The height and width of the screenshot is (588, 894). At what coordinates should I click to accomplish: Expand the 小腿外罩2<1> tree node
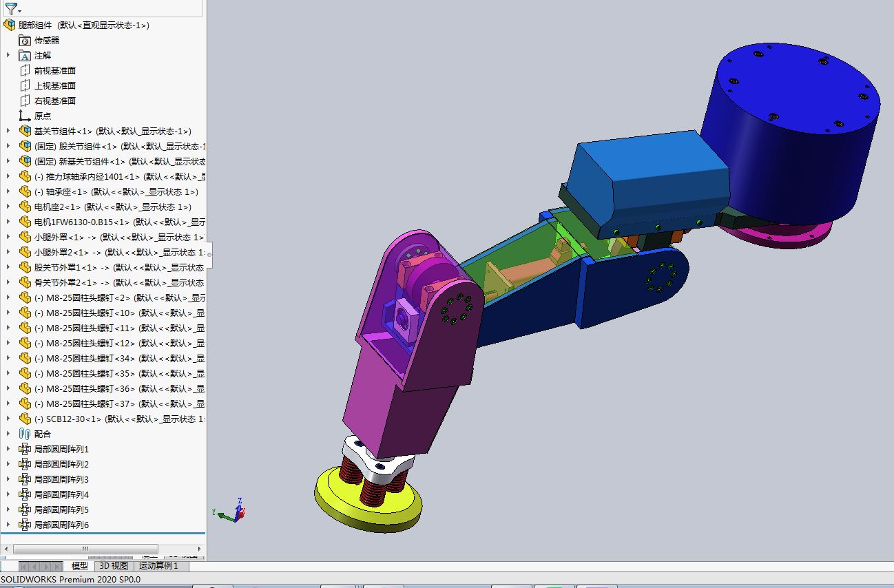pyautogui.click(x=8, y=252)
